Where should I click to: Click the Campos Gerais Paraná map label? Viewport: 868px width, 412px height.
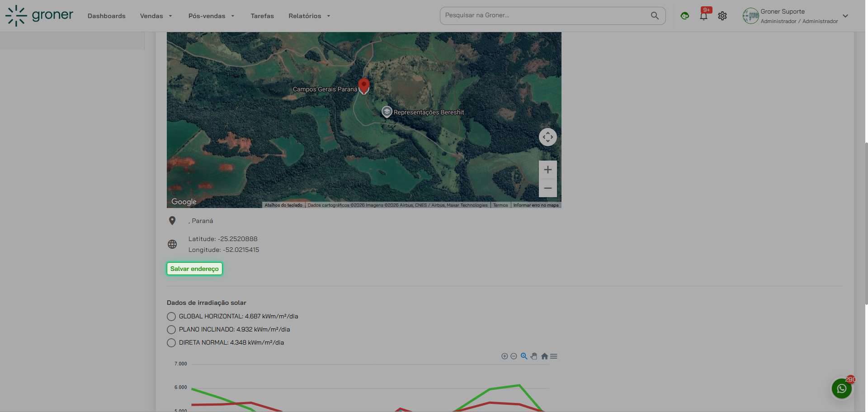(325, 90)
